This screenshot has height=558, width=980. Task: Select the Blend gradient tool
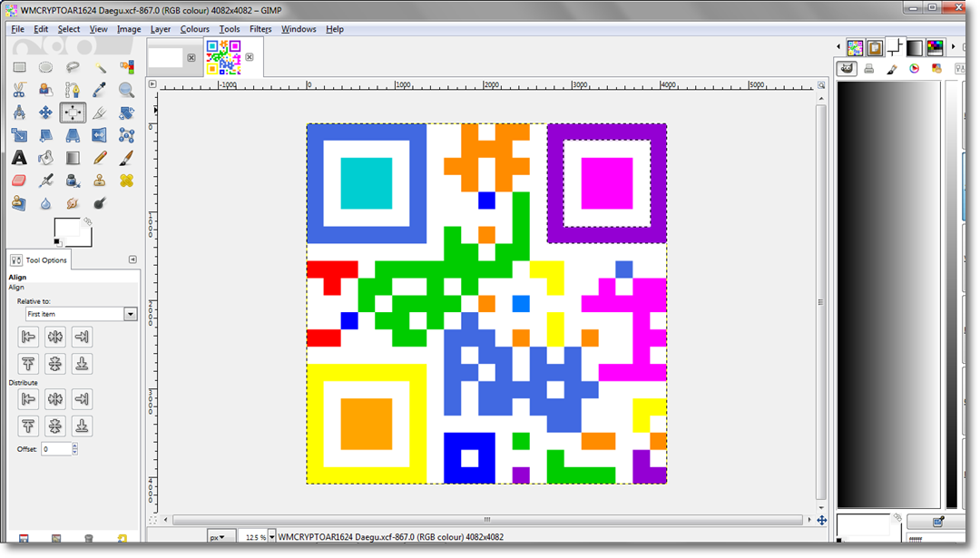73,158
